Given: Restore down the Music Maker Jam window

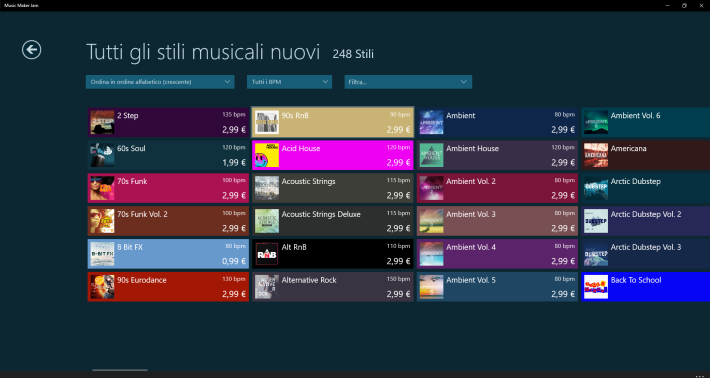Looking at the screenshot, I should tap(684, 5).
